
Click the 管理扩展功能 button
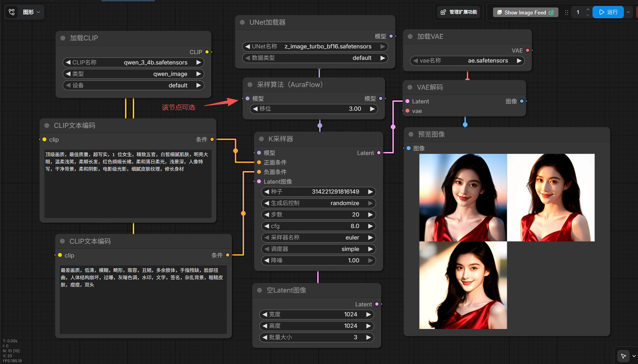[x=459, y=12]
